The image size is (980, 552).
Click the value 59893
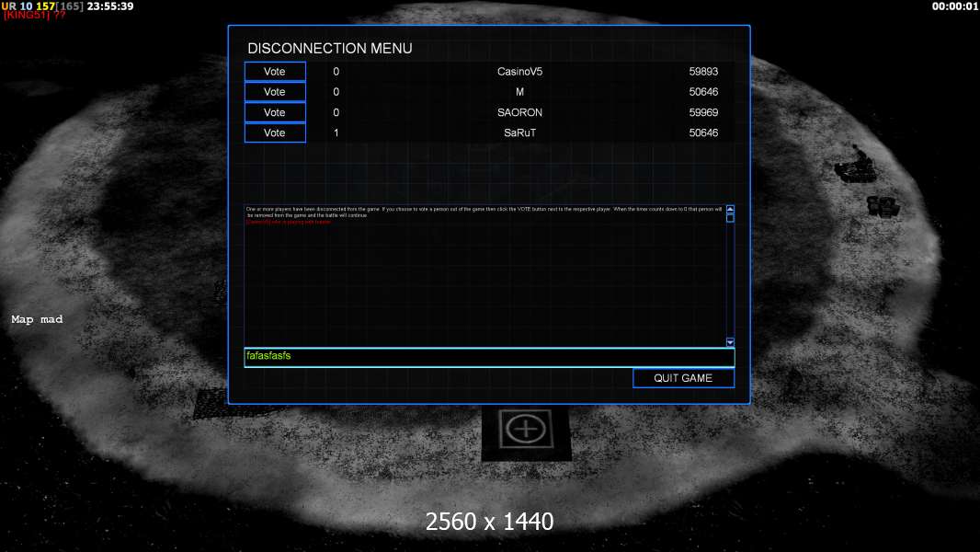[704, 71]
